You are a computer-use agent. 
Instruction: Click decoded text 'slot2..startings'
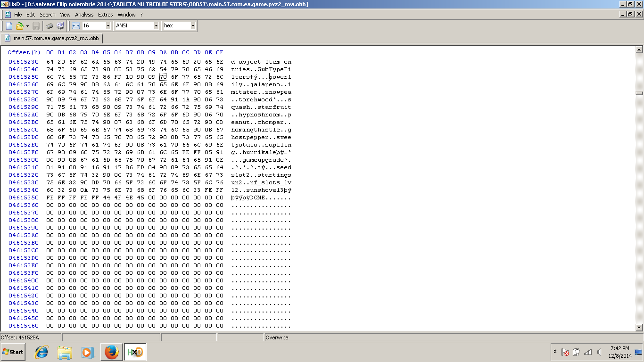click(261, 175)
